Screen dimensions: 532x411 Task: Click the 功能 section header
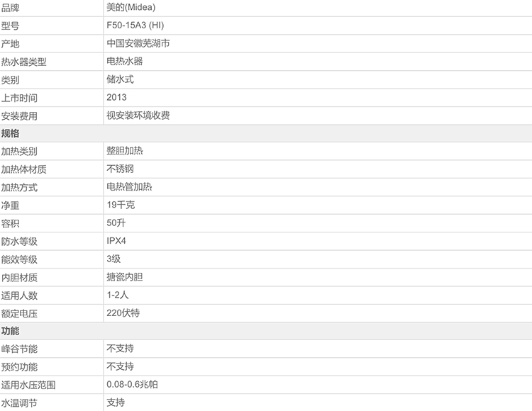point(11,331)
